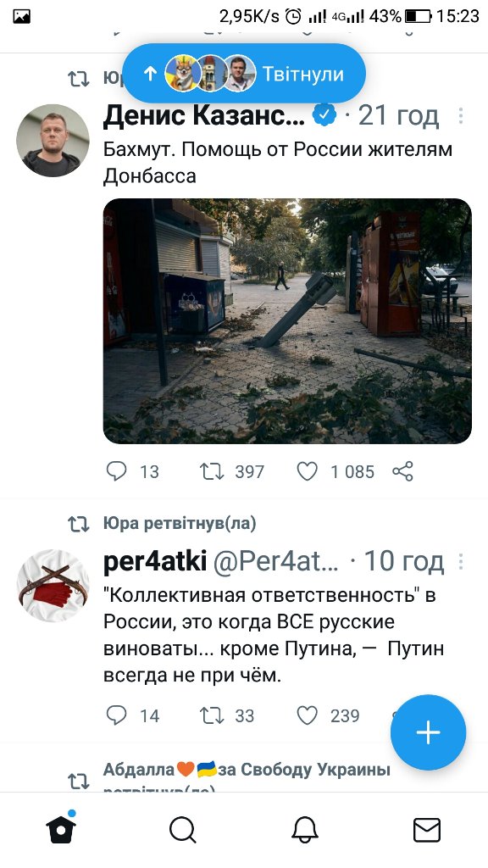Share the Бахмут tweet
The height and width of the screenshot is (868, 488).
point(402,471)
